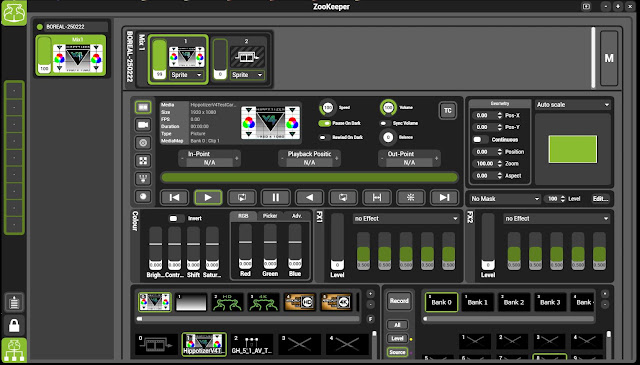640x365 pixels.
Task: Click the mask Edit... button
Action: coord(600,199)
